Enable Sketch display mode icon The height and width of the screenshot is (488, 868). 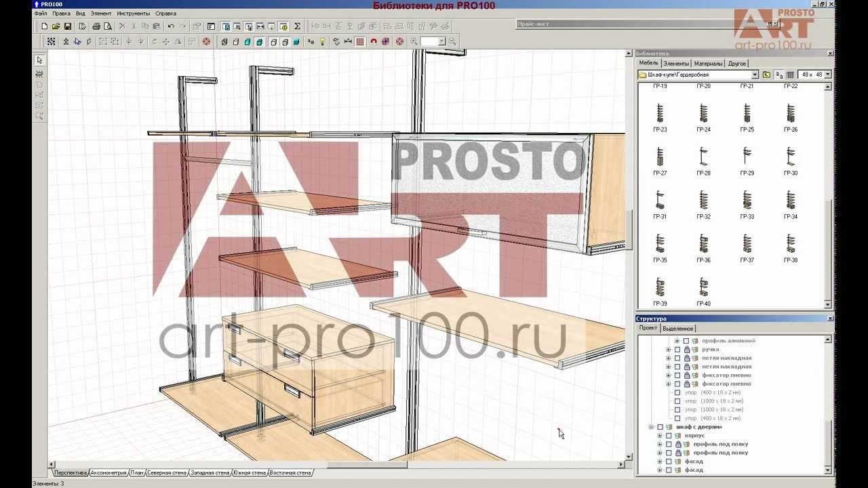coord(236,41)
